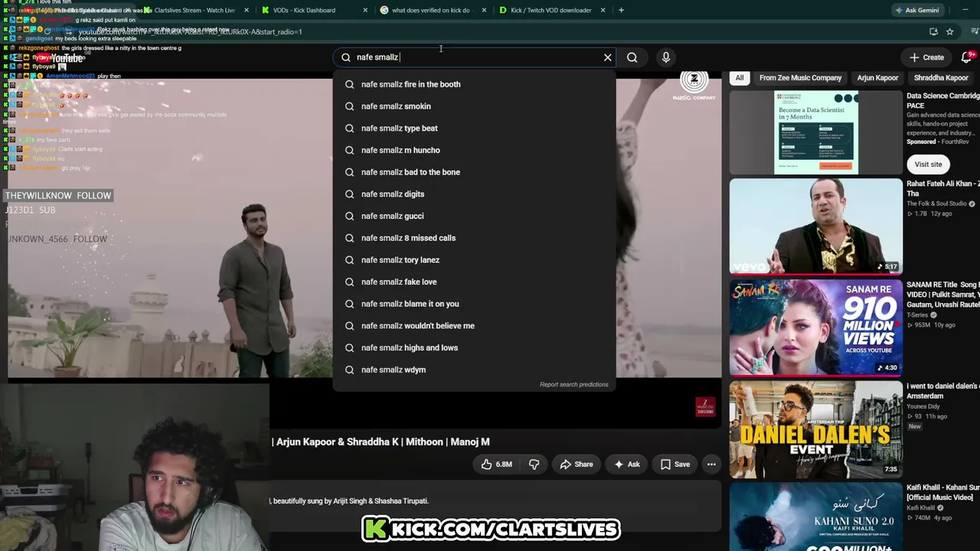Open the Daniel Dalen's Event video thumbnail
This screenshot has height=551, width=980.
pyautogui.click(x=816, y=429)
